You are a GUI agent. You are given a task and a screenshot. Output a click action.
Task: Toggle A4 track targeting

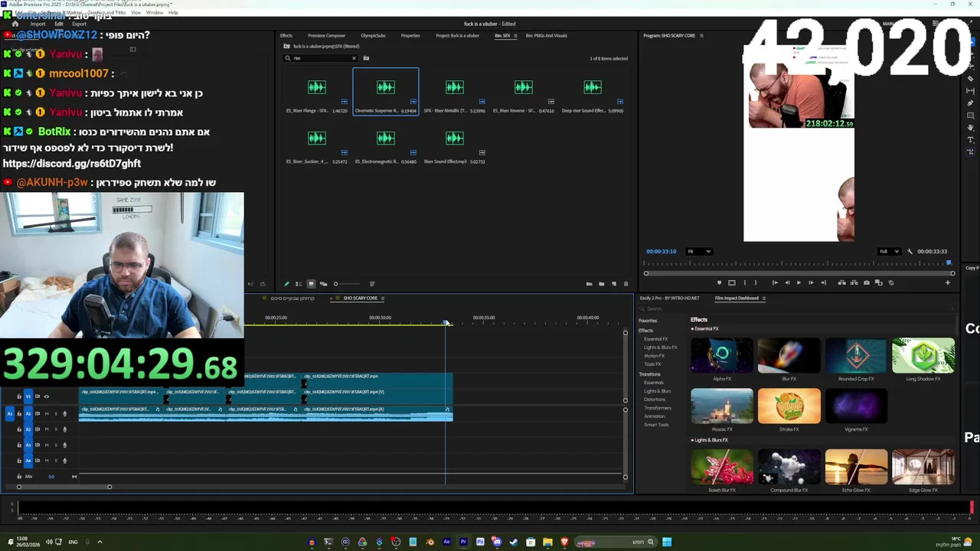click(28, 461)
